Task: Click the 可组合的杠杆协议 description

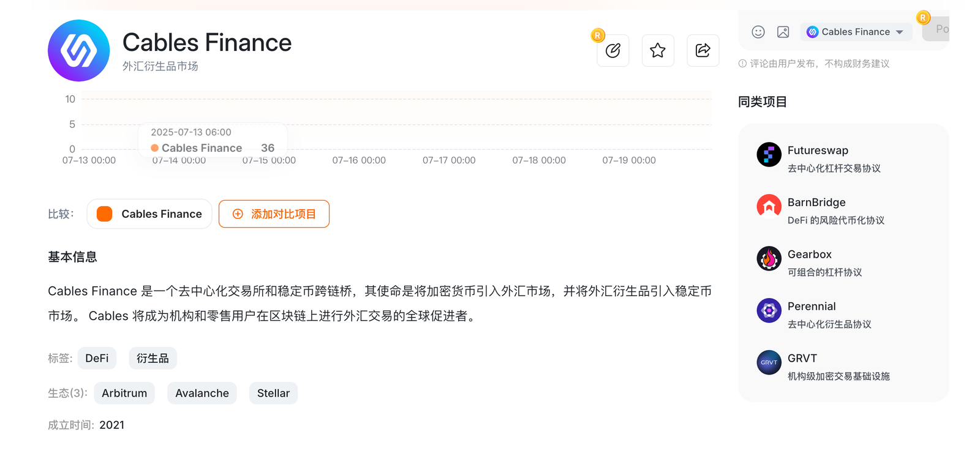Action: [x=824, y=272]
